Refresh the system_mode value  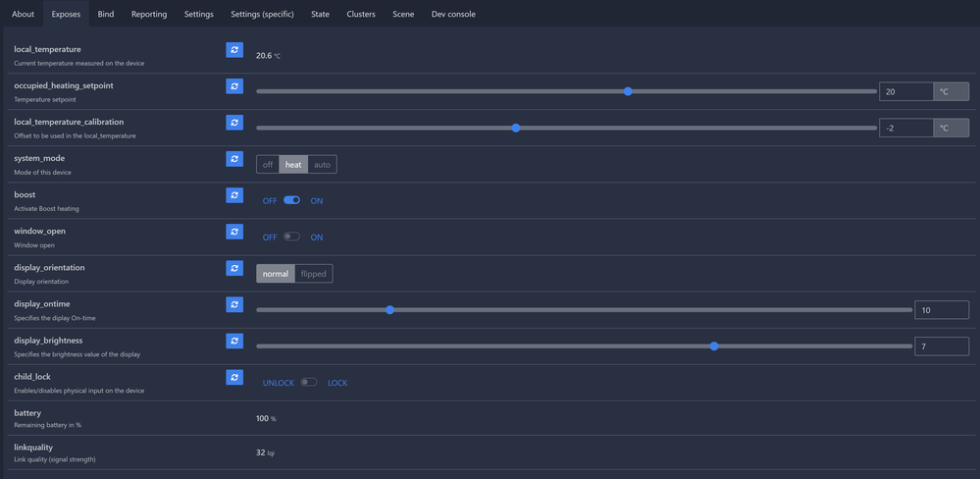tap(234, 159)
